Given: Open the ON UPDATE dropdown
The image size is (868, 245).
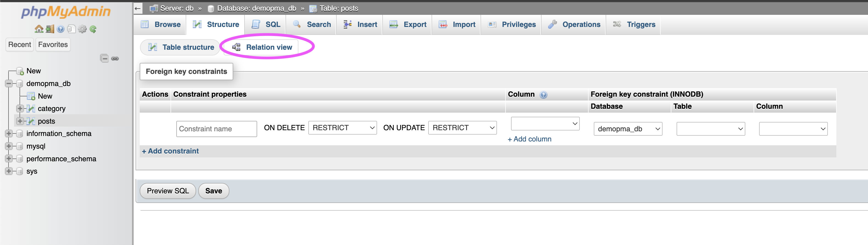Looking at the screenshot, I should click(x=462, y=128).
